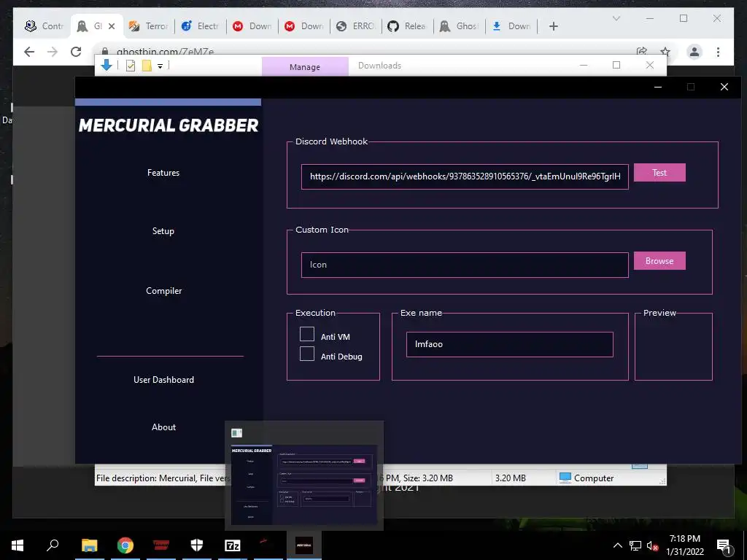The image size is (747, 560).
Task: Expand the Customize Quick Access Toolbar dropdown
Action: click(x=160, y=66)
